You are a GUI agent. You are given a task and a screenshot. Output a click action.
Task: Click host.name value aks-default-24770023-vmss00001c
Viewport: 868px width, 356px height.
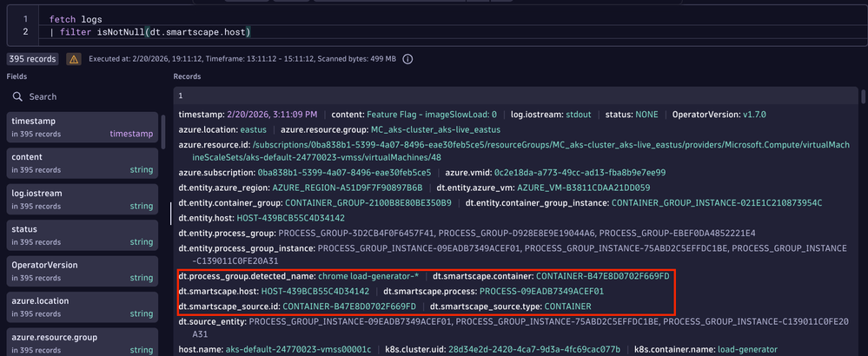(299, 349)
